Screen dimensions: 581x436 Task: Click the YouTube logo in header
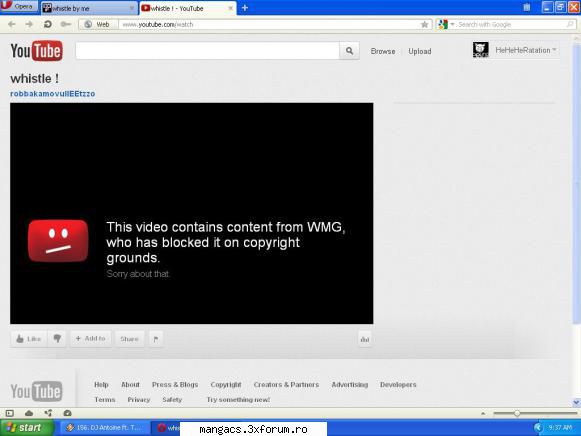click(36, 51)
